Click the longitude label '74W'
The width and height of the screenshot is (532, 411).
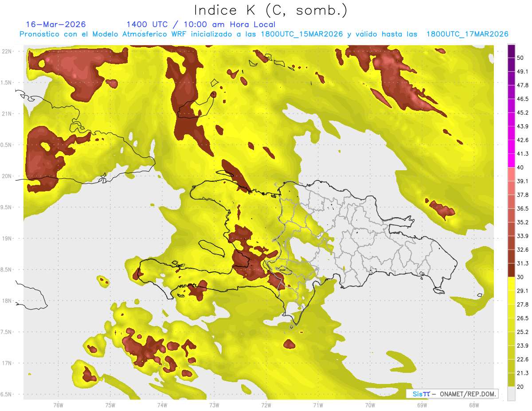pyautogui.click(x=162, y=405)
